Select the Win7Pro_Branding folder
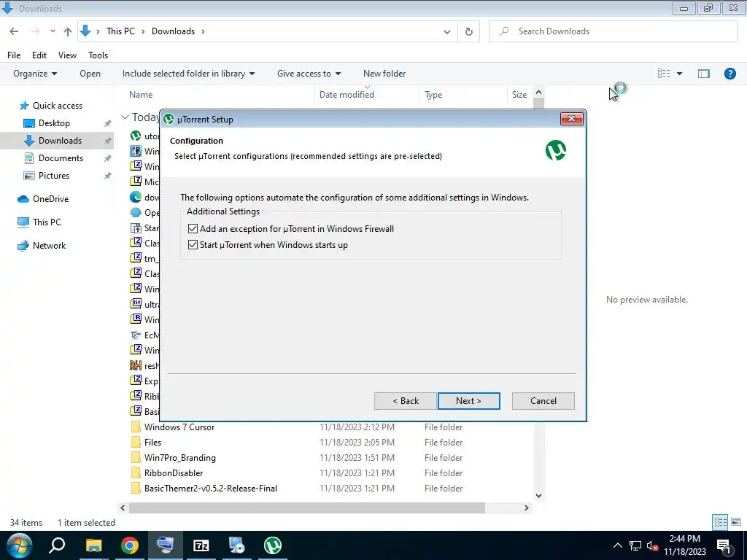The width and height of the screenshot is (747, 560). 179,458
